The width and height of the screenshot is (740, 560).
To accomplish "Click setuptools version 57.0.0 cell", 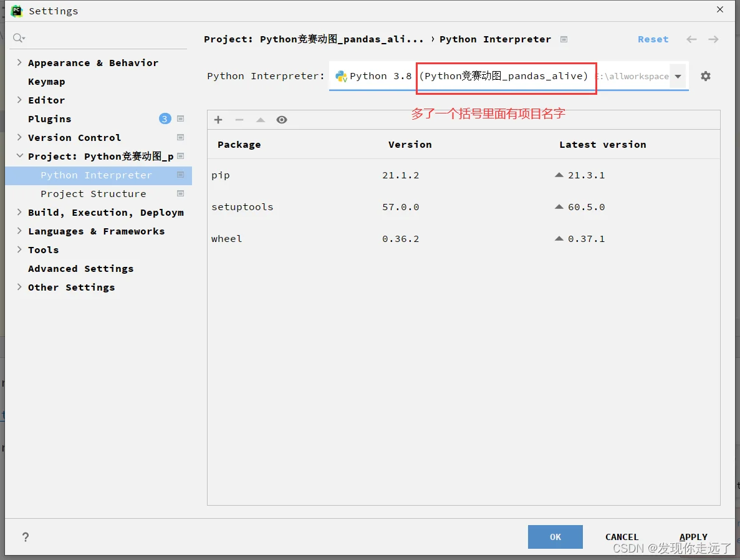I will pos(401,207).
